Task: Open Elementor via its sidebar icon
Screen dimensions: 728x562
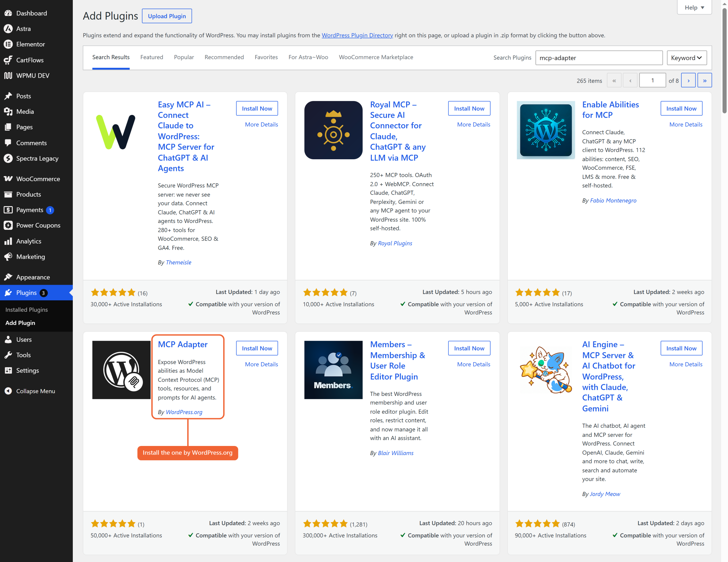Action: click(x=8, y=44)
